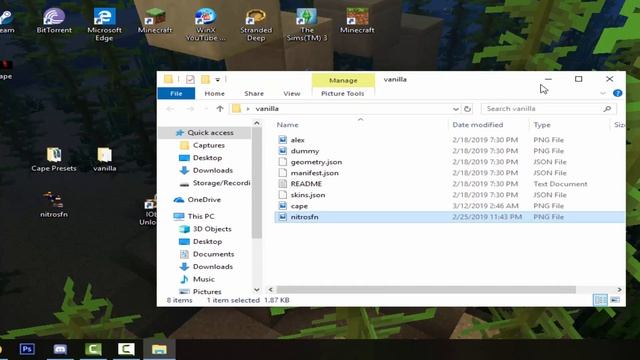This screenshot has width=640, height=360.
Task: Select the cape PNG file
Action: tap(299, 206)
